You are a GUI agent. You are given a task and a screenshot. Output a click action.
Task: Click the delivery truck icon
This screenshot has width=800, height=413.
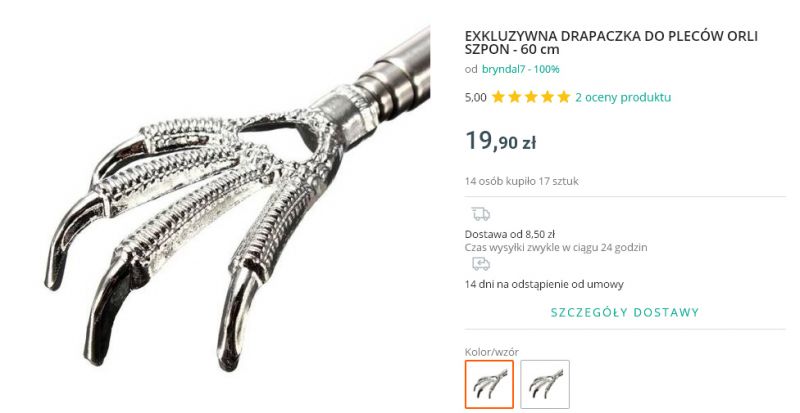481,214
